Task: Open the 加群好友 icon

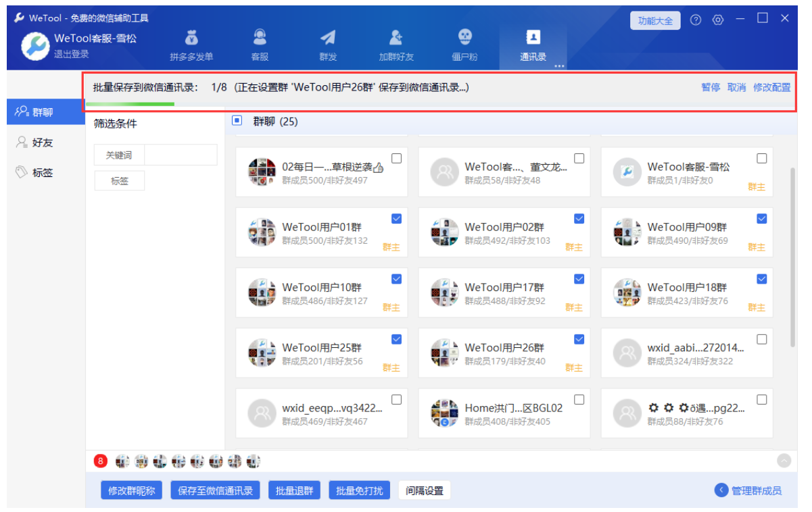Action: tap(396, 37)
